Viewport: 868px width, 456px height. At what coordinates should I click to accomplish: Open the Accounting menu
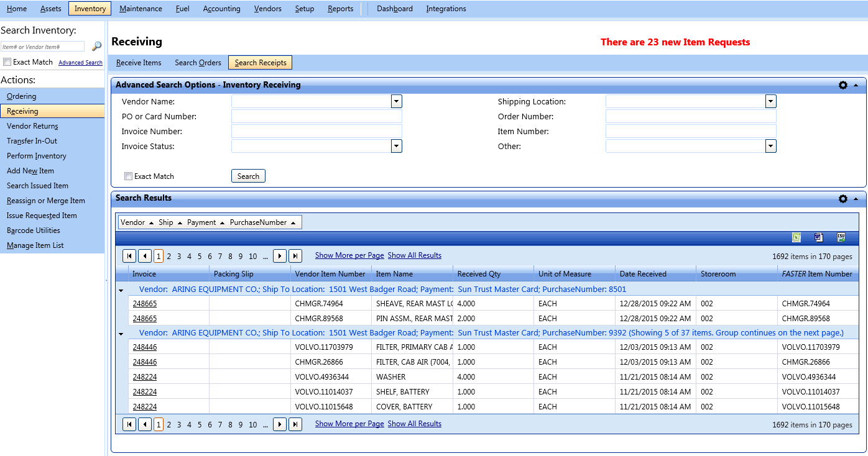222,9
